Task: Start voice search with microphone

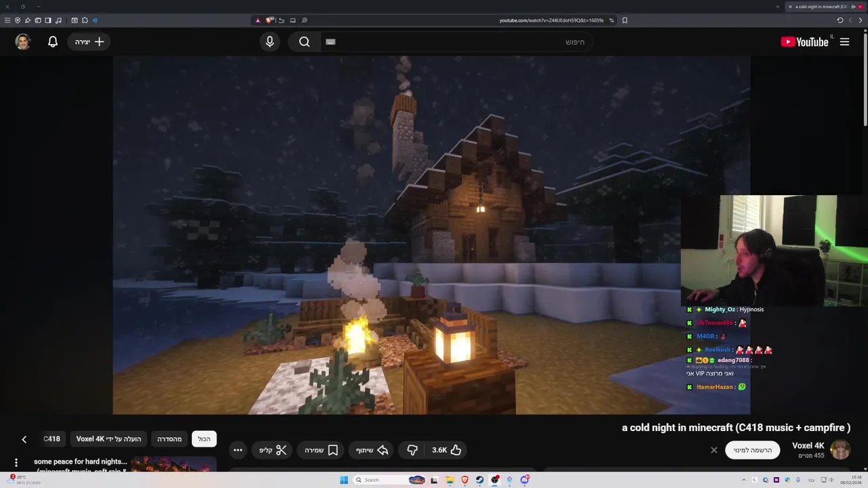Action: coord(270,42)
